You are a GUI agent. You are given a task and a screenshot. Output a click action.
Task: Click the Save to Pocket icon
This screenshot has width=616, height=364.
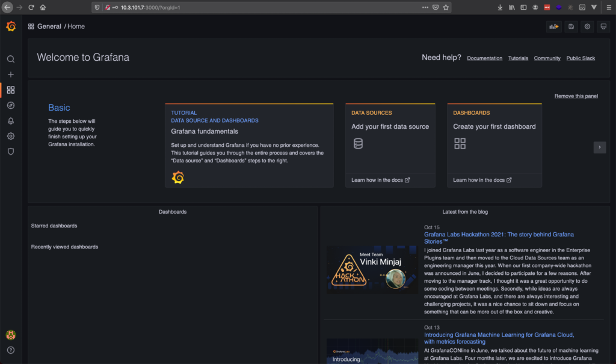(436, 7)
